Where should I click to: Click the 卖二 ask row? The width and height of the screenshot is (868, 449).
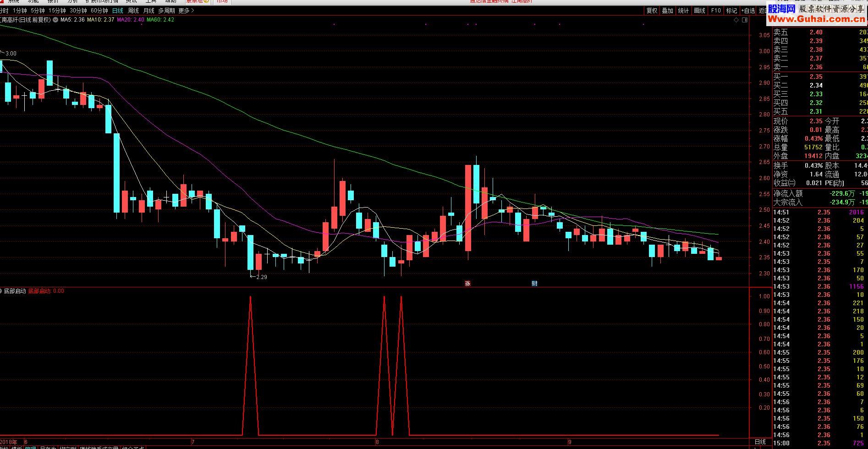click(820, 58)
